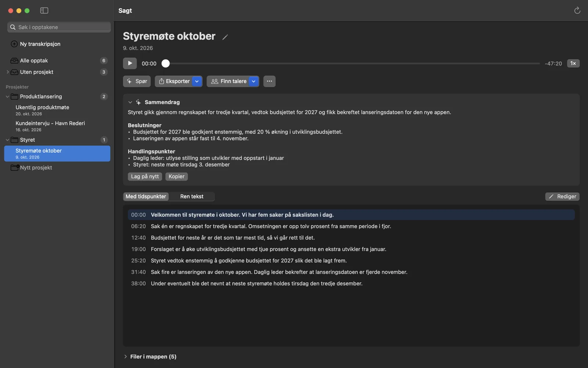
Task: Open the Eksporter dropdown arrow
Action: coord(197,81)
